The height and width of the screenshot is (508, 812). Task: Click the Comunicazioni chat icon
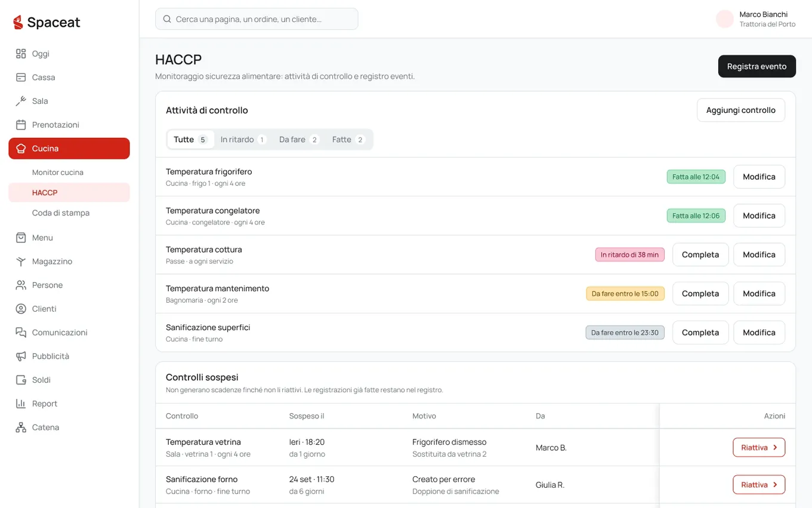click(x=21, y=332)
